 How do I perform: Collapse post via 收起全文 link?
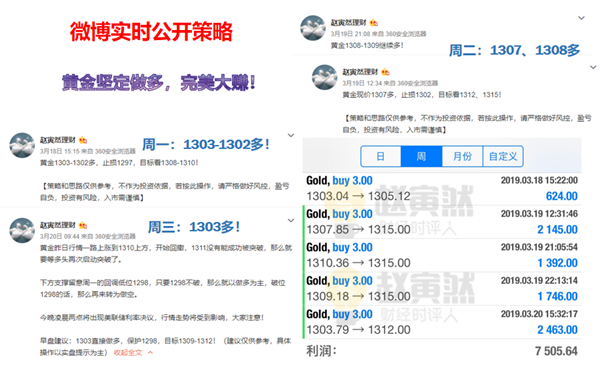(128, 352)
